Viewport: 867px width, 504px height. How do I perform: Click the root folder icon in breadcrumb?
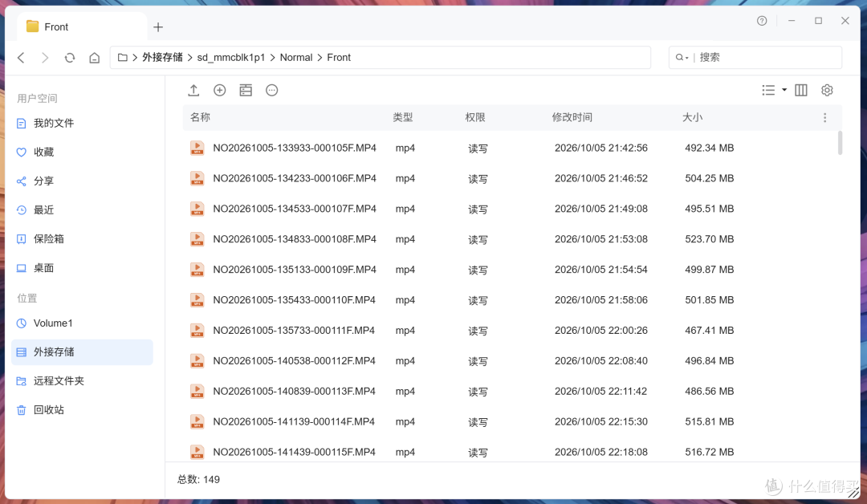pos(123,58)
